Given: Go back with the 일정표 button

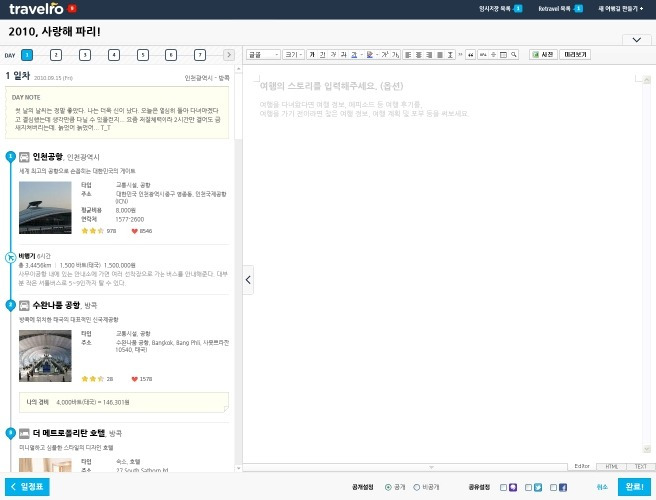Looking at the screenshot, I should tap(27, 487).
